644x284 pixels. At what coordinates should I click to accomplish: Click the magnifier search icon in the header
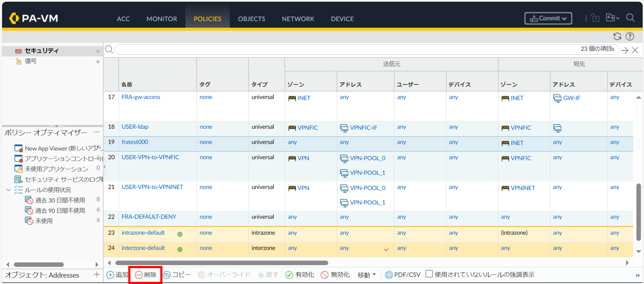630,18
